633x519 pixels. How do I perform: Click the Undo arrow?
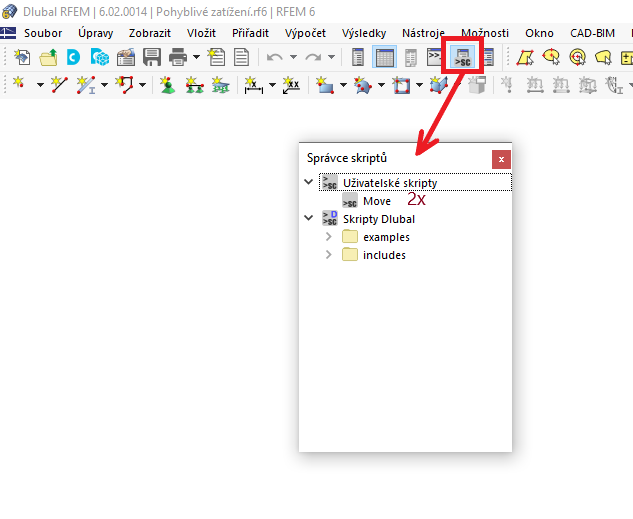click(x=275, y=57)
